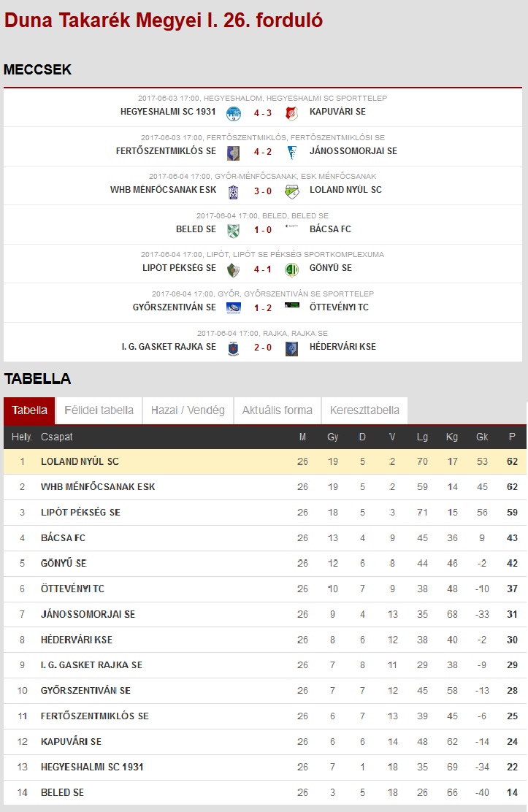Click the Gönyű SE team crest

pyautogui.click(x=292, y=269)
